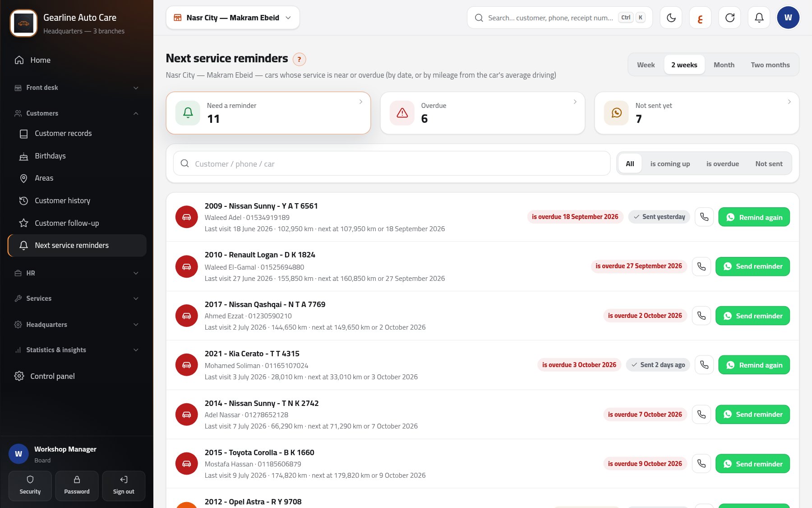This screenshot has width=812, height=508.
Task: Filter list to All reminders
Action: point(630,164)
